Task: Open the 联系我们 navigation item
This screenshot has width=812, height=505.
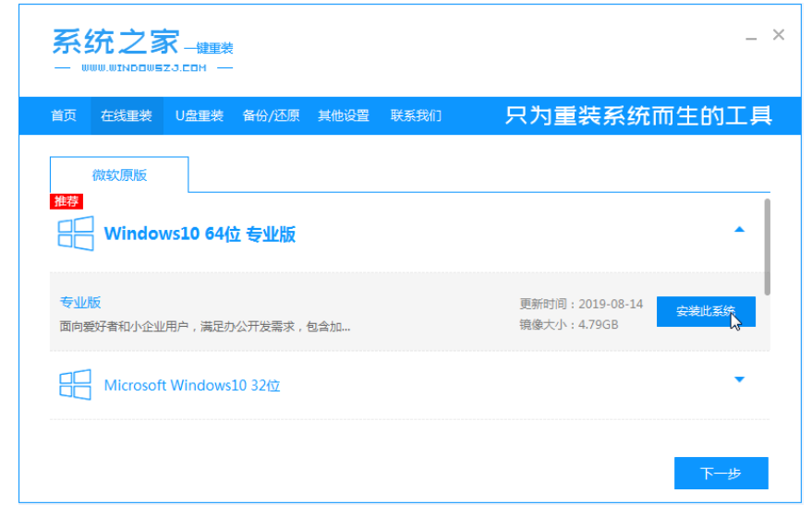Action: pyautogui.click(x=416, y=115)
